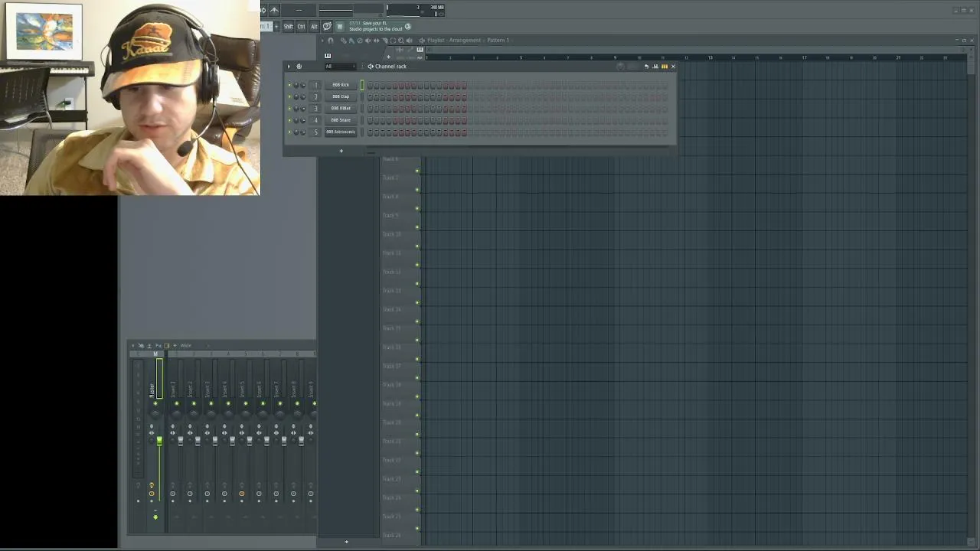Open the mixer options menu arrow
The width and height of the screenshot is (980, 551).
tap(132, 346)
